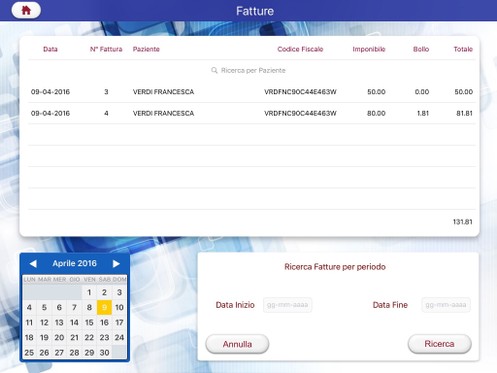This screenshot has width=497, height=373.
Task: Click the 1.81 bollo value
Action: point(423,113)
